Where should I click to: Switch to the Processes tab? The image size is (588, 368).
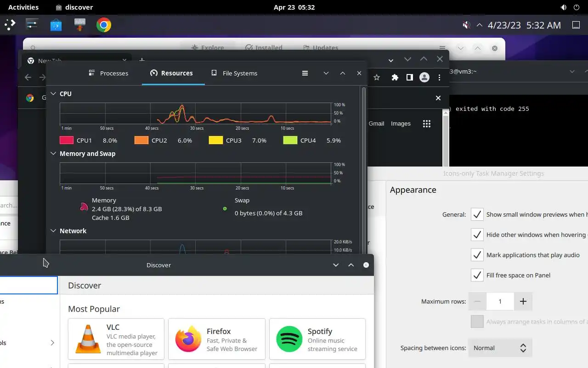[x=108, y=73]
